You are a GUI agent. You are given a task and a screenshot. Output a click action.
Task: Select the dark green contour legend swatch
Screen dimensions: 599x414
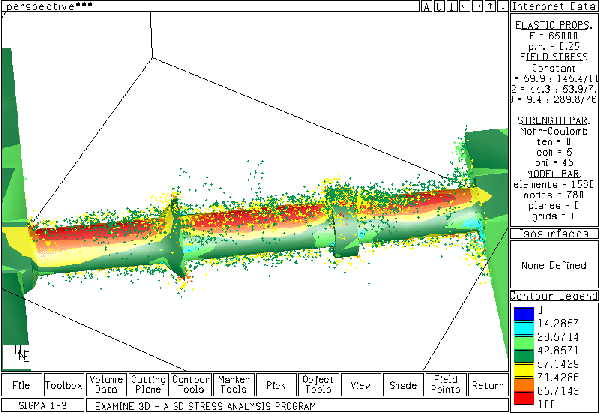pyautogui.click(x=524, y=355)
